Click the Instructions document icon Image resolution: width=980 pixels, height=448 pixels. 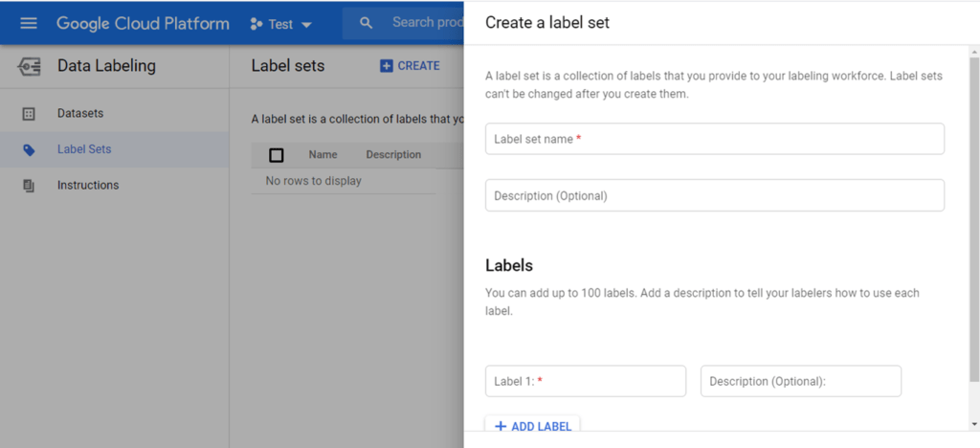28,186
